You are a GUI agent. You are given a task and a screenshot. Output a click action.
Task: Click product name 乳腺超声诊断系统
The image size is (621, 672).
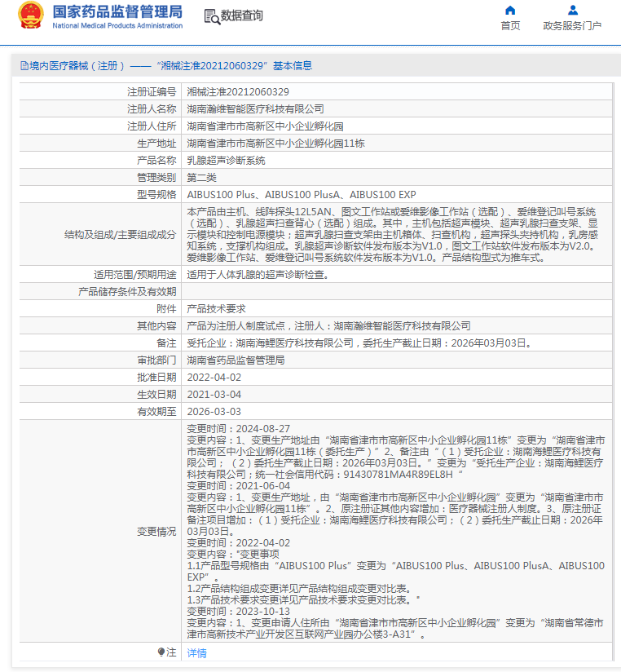click(226, 161)
